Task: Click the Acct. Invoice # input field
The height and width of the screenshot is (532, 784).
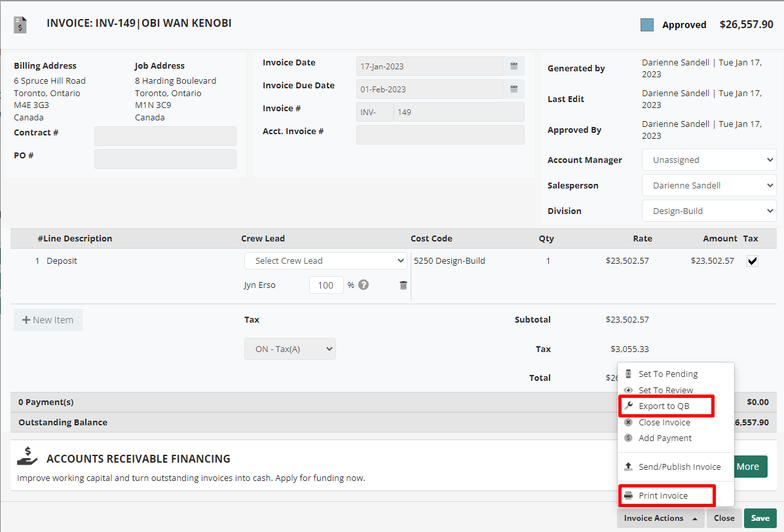Action: [440, 135]
